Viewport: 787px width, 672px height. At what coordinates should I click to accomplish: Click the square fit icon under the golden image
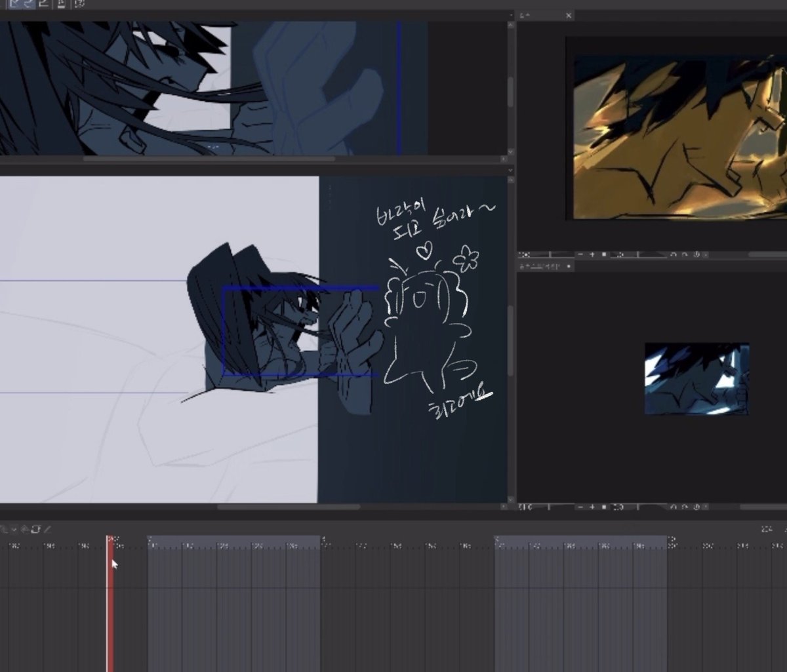point(604,254)
